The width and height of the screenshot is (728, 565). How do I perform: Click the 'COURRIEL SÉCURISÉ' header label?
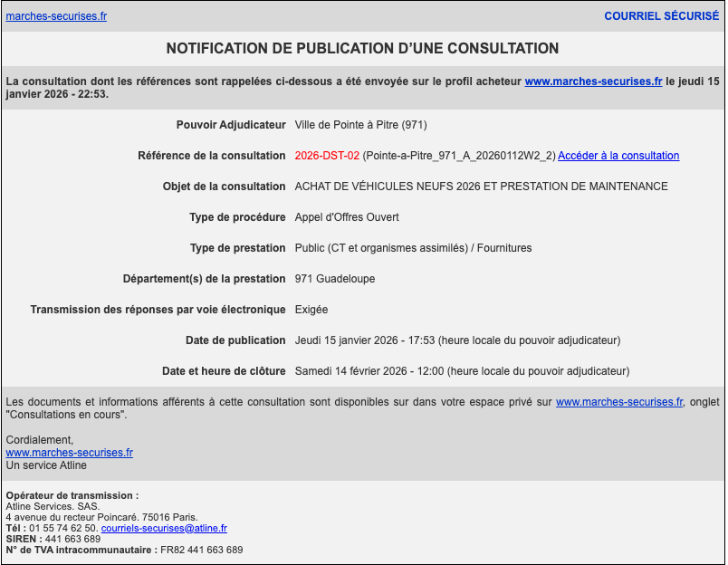(x=661, y=16)
